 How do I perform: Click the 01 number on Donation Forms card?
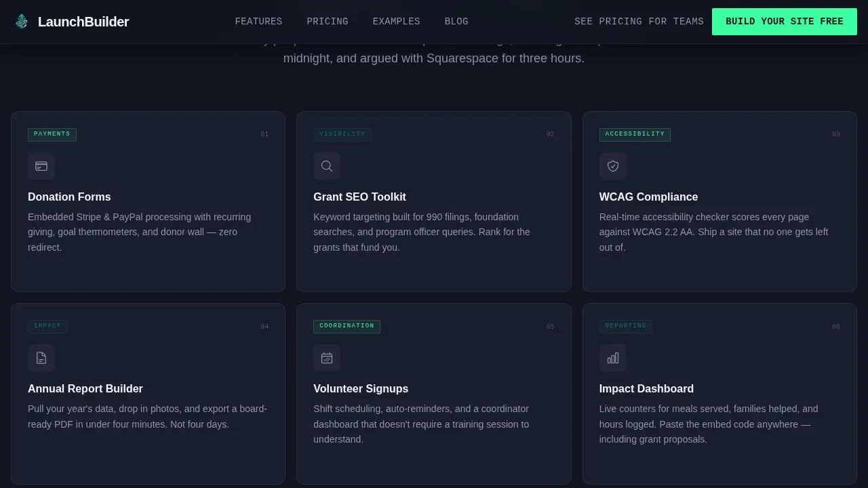pyautogui.click(x=264, y=134)
